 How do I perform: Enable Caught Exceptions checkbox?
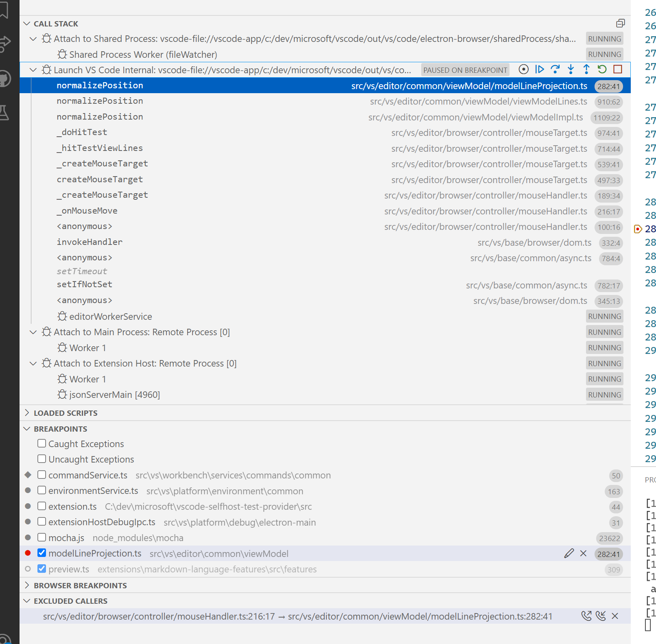42,443
